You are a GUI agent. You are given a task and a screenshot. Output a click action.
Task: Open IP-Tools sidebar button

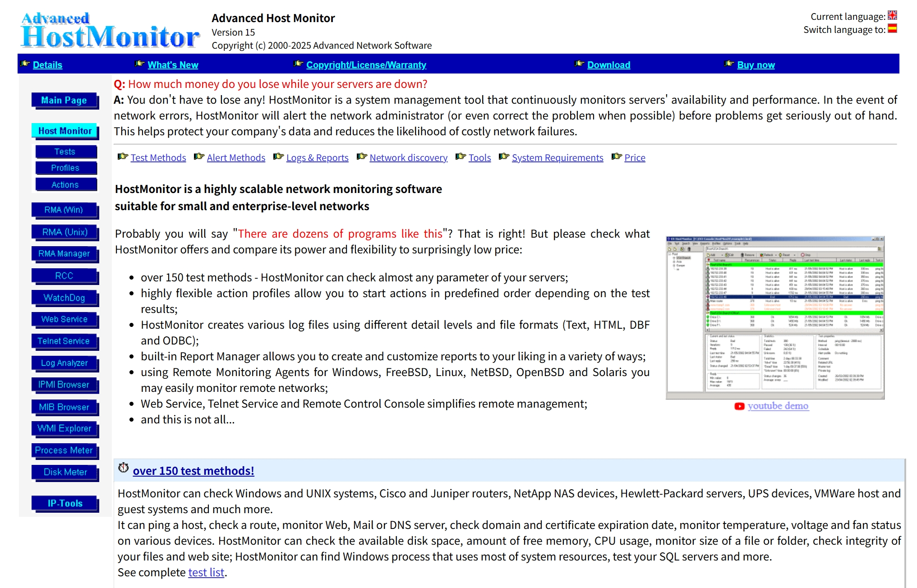pyautogui.click(x=65, y=504)
